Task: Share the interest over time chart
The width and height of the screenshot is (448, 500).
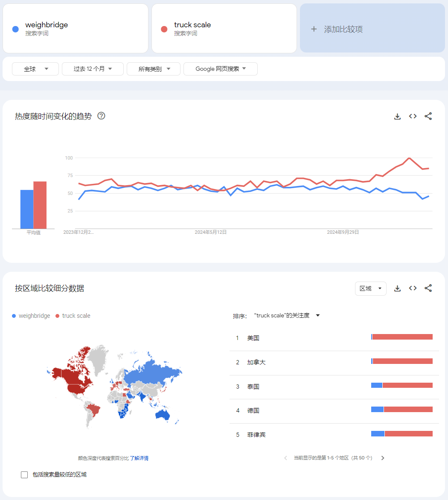Action: click(428, 116)
